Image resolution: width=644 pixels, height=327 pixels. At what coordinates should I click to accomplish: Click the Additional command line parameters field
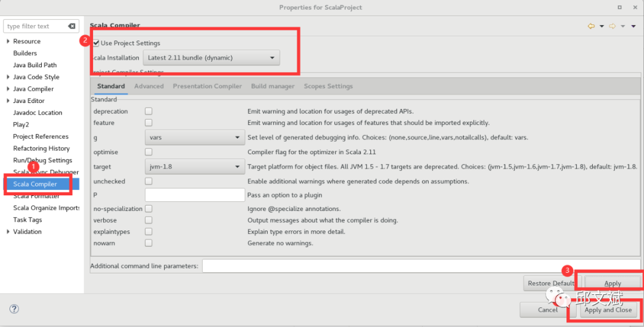pos(422,266)
